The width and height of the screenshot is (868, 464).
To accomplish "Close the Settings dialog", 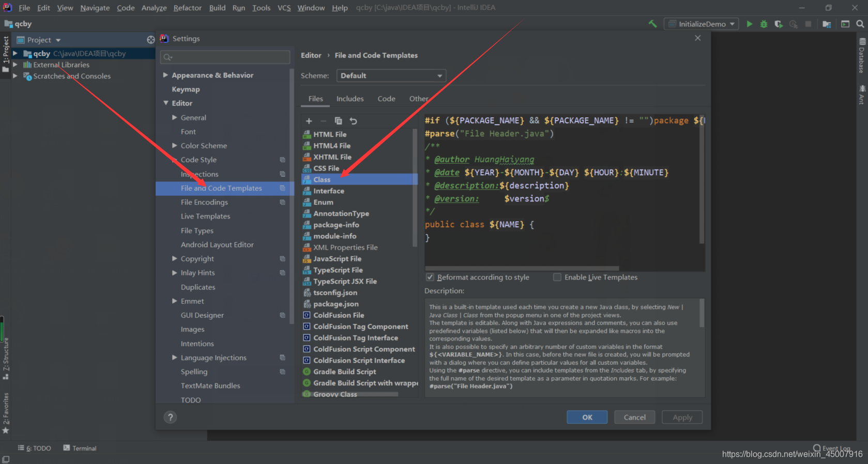I will (698, 38).
